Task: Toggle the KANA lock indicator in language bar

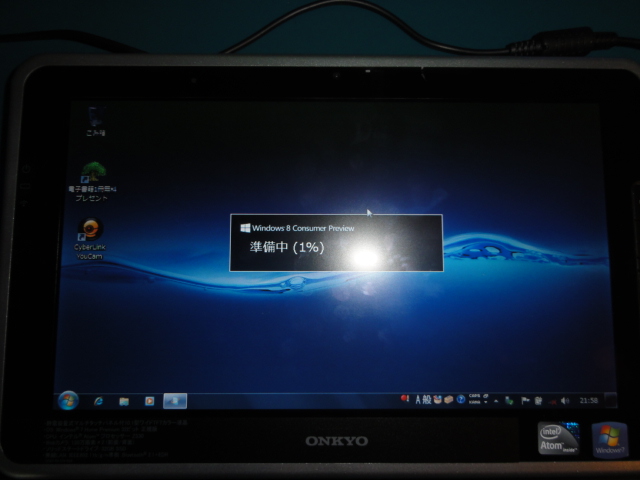Action: pyautogui.click(x=475, y=402)
